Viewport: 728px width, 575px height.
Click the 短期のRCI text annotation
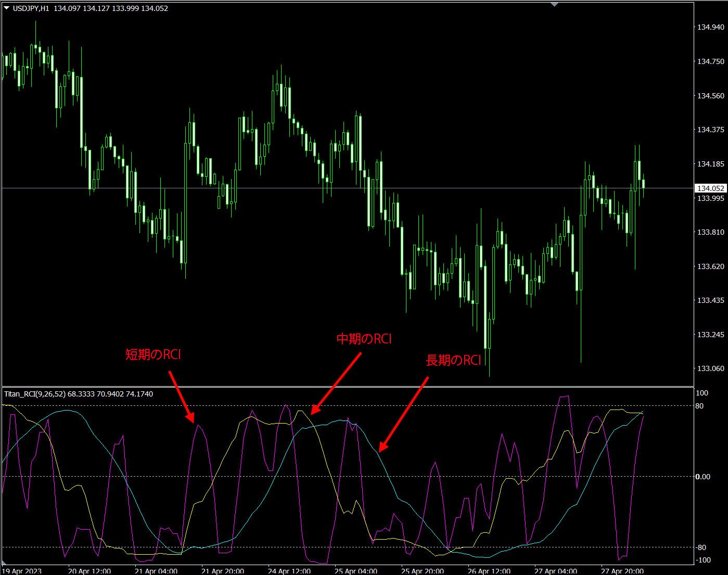click(x=153, y=355)
